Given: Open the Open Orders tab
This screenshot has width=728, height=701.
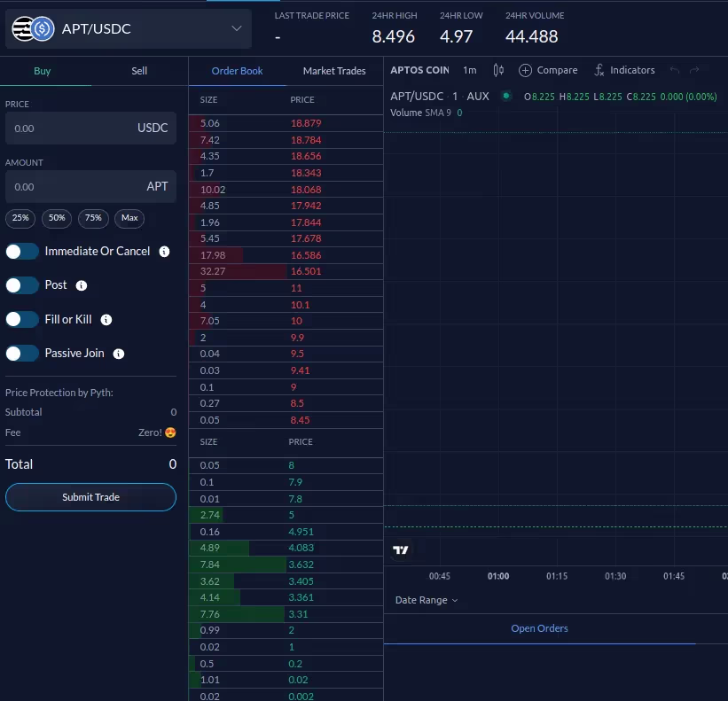Looking at the screenshot, I should pyautogui.click(x=539, y=628).
